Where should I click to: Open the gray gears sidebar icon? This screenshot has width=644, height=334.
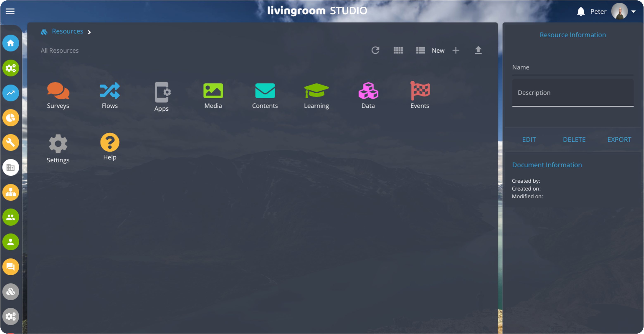[x=11, y=316]
